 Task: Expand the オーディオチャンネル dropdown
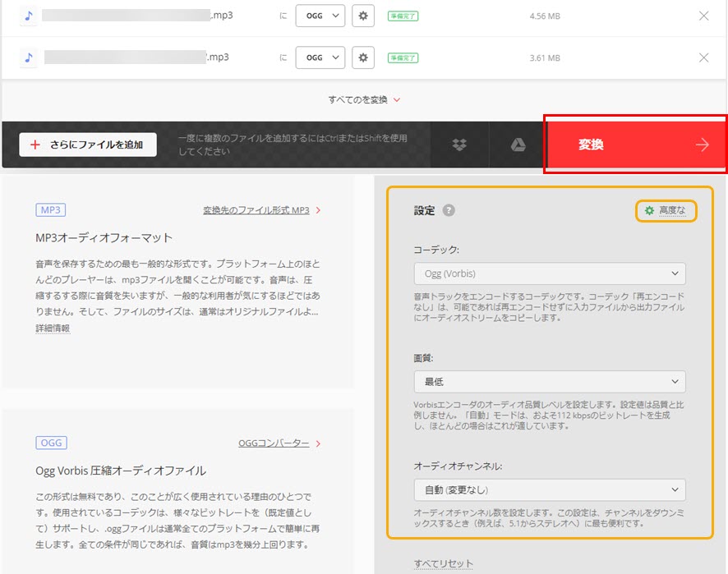[550, 490]
